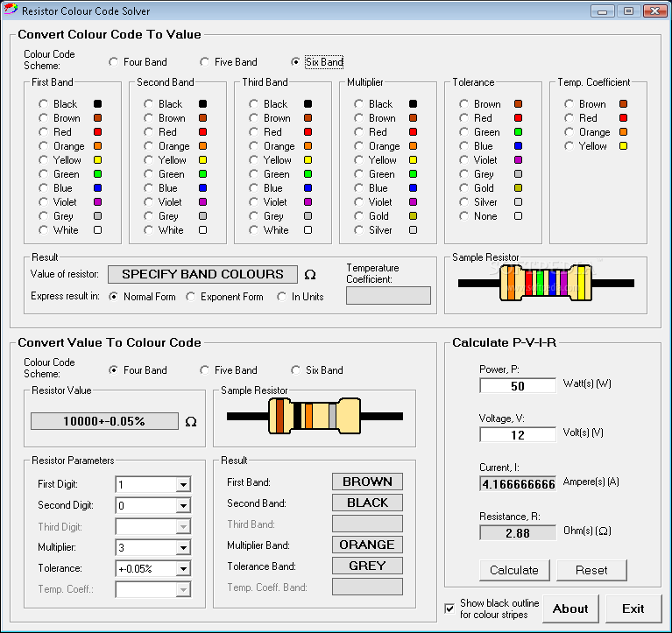
Task: Click Multiplier silver colour swatch
Action: click(414, 230)
